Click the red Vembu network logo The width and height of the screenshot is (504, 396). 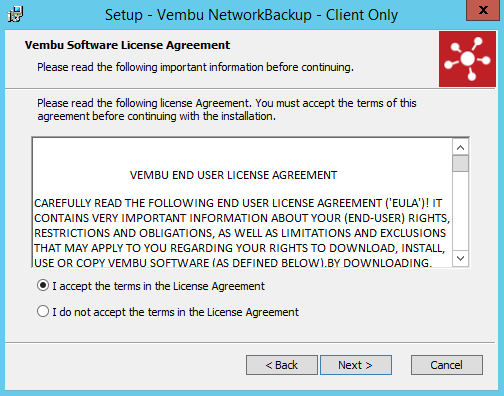click(x=467, y=59)
